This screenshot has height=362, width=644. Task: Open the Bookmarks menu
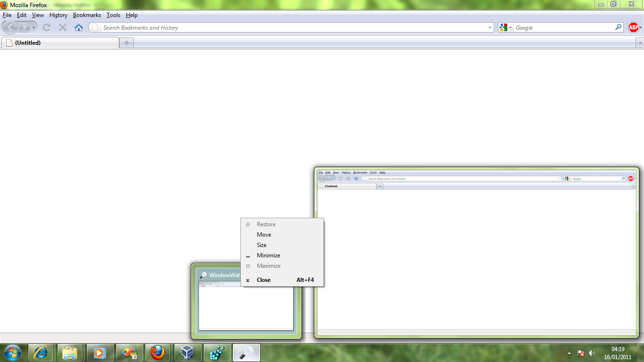[87, 15]
